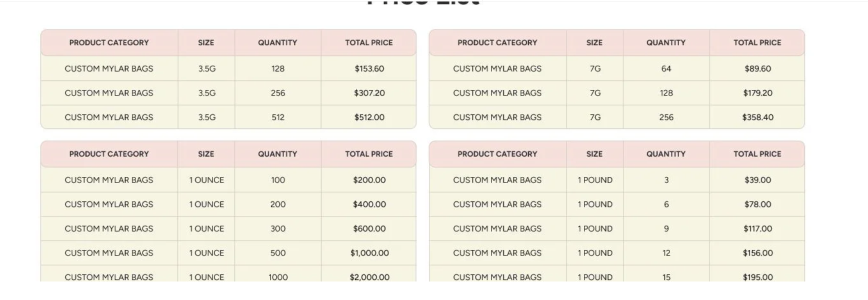Click the $600.00 total price cell

(x=369, y=228)
